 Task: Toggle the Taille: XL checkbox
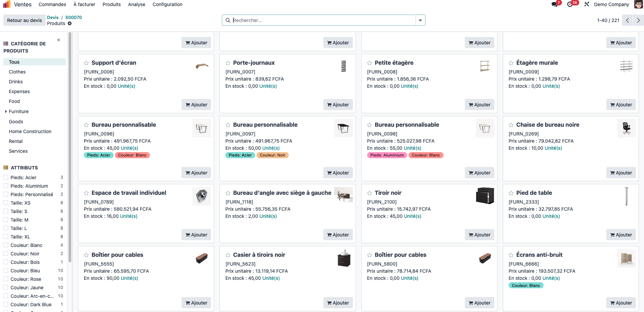tap(6, 236)
